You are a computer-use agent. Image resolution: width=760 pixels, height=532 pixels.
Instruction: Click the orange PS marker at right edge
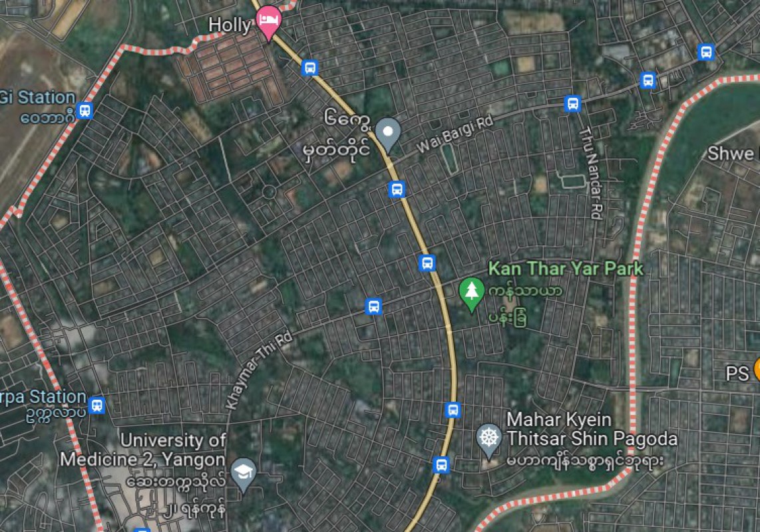pos(757,370)
